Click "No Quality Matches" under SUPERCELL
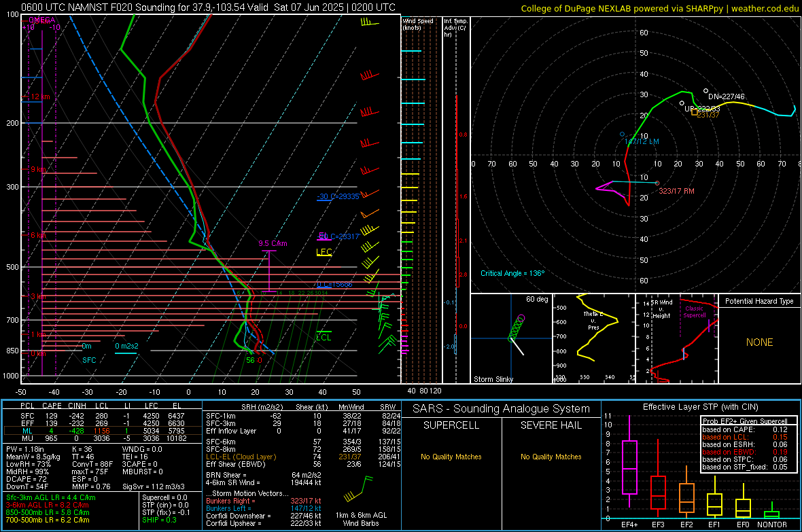This screenshot has width=802, height=532. point(451,457)
